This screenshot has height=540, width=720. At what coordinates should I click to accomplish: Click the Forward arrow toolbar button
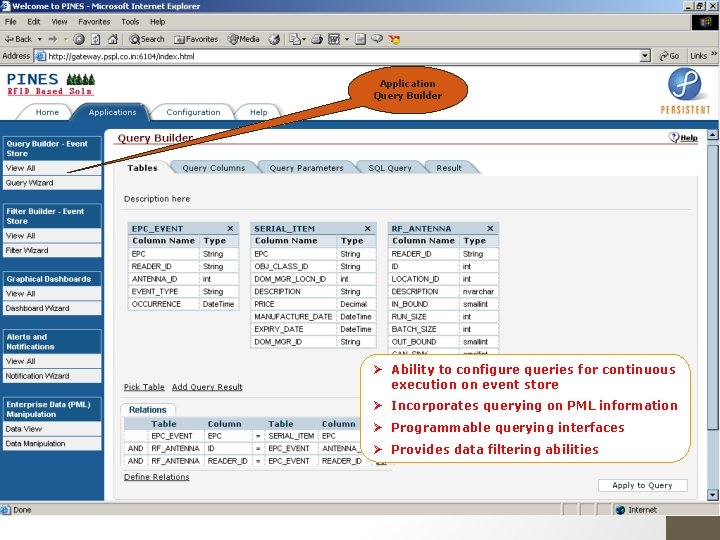point(53,39)
